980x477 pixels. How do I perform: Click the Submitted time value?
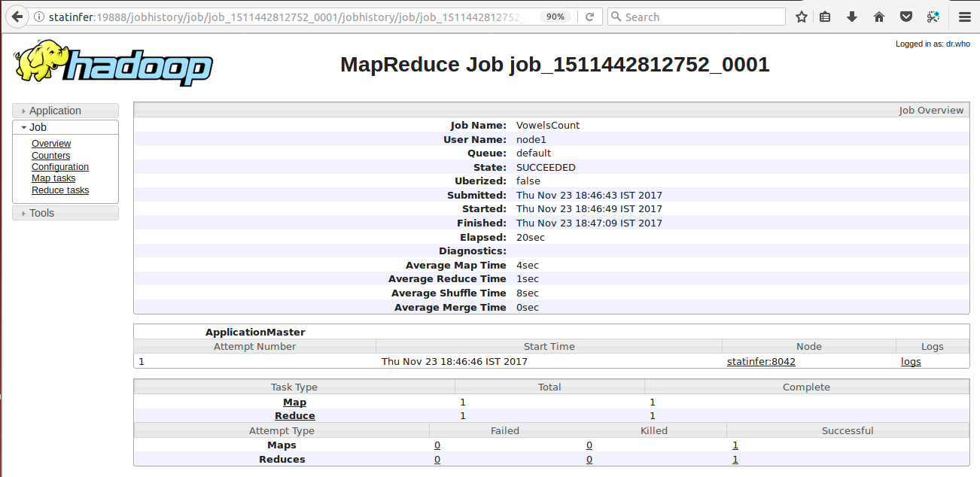tap(589, 195)
